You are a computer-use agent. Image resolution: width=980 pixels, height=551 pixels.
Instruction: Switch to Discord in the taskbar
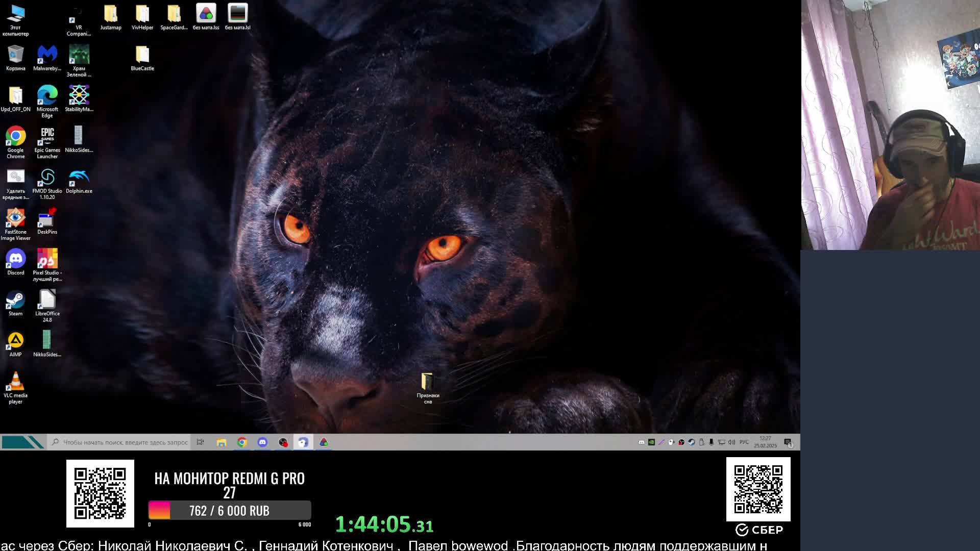pyautogui.click(x=262, y=442)
